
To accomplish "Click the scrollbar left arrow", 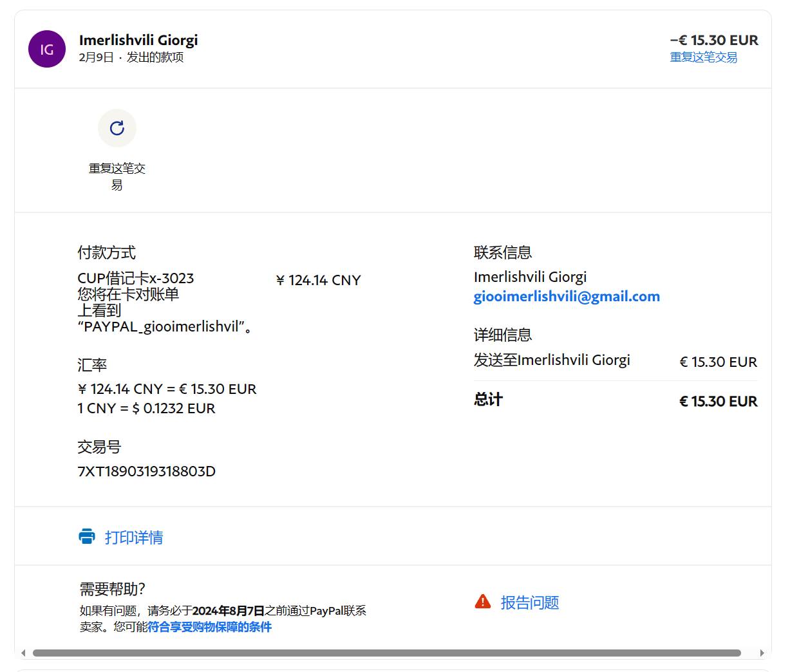I will point(23,653).
